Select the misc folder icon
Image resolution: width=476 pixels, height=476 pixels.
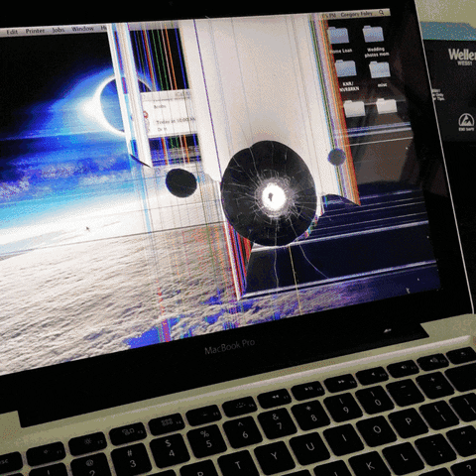pos(380,69)
